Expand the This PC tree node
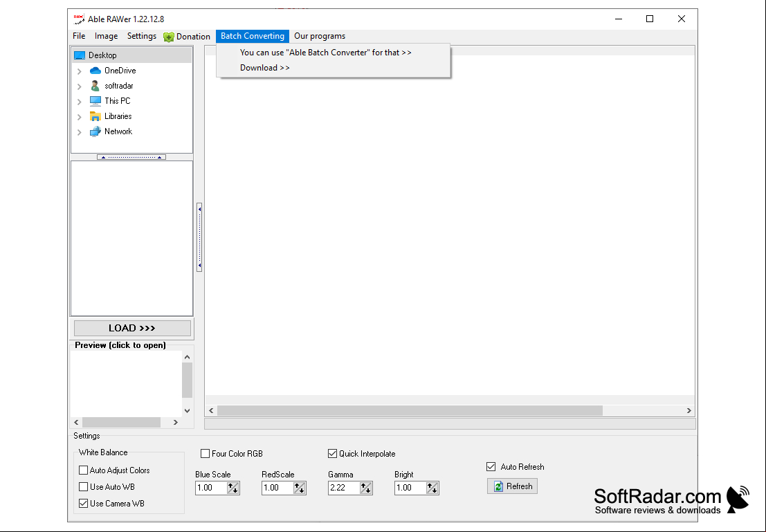 [x=79, y=102]
